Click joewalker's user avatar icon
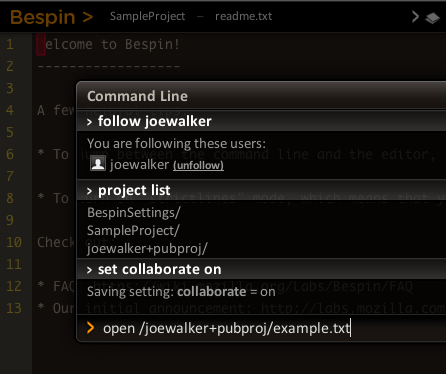The height and width of the screenshot is (374, 446). coord(98,164)
